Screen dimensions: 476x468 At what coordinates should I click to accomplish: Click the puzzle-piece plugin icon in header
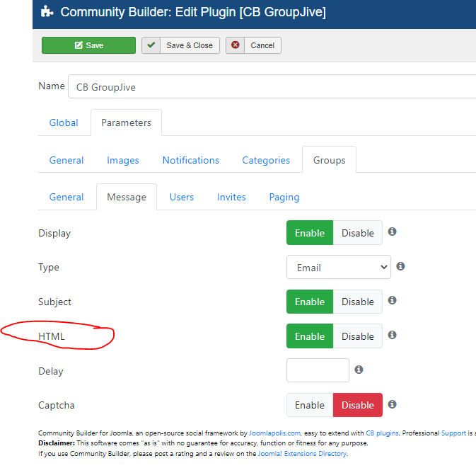[47, 12]
